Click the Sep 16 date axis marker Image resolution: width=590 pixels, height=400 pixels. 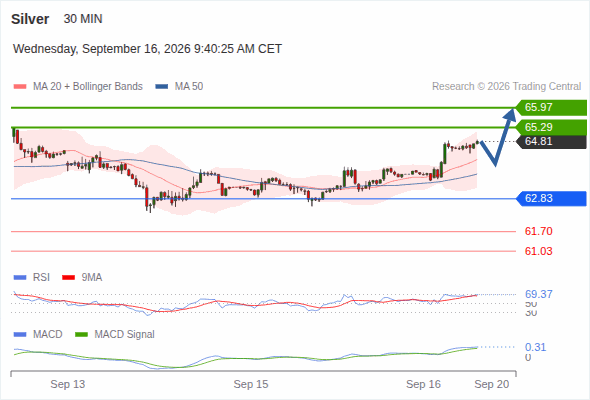point(423,384)
